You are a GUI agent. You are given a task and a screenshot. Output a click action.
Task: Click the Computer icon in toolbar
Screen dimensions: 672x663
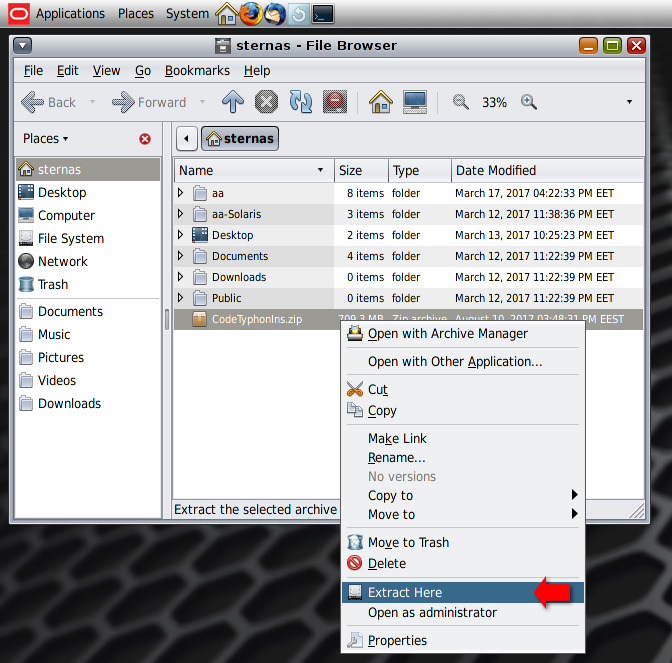tap(415, 102)
